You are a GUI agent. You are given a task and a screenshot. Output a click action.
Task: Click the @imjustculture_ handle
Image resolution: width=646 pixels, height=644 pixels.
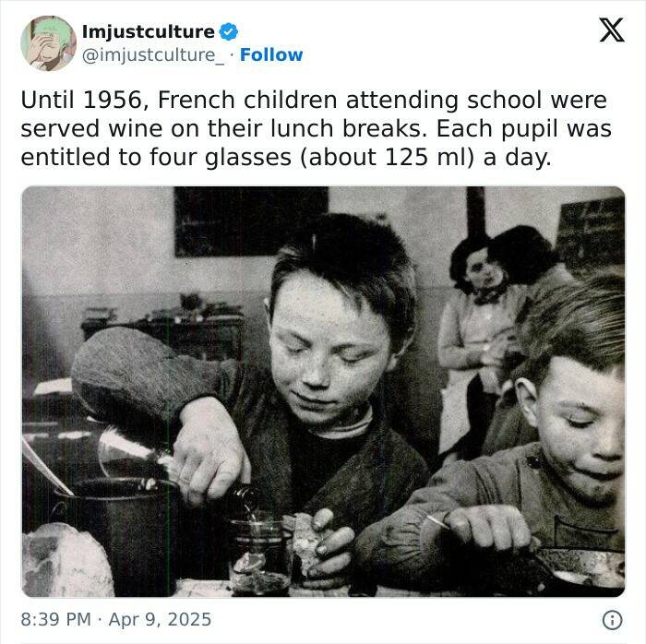(x=153, y=55)
